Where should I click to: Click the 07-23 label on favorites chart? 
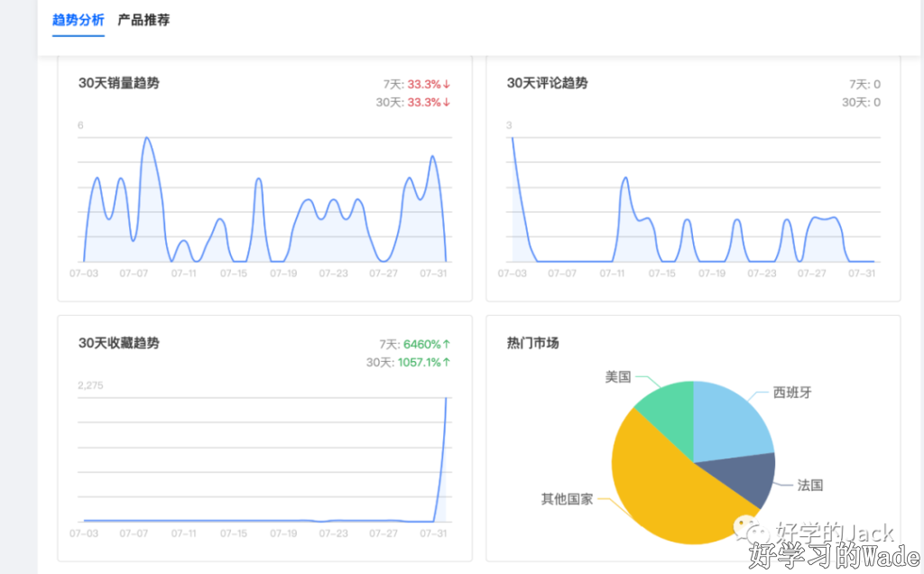pos(334,533)
